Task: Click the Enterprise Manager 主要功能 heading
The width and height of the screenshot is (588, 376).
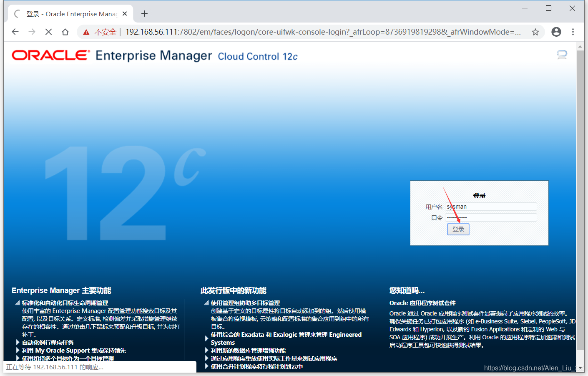Action: pyautogui.click(x=61, y=290)
